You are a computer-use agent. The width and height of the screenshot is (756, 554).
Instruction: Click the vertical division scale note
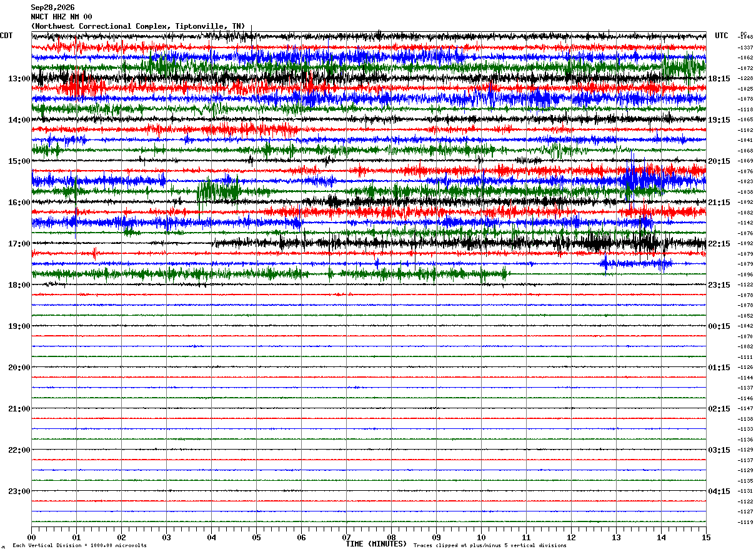[x=79, y=545]
